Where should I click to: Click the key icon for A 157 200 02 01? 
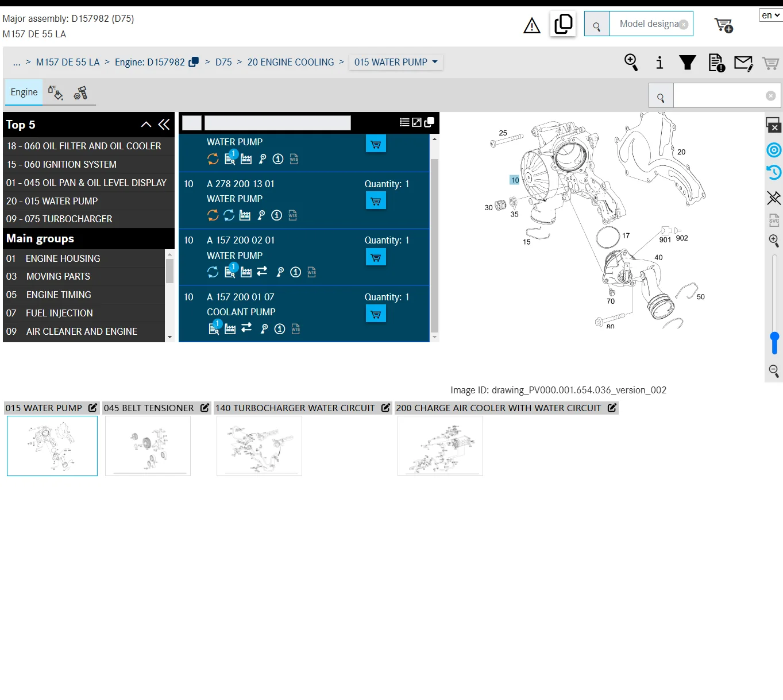pyautogui.click(x=280, y=272)
